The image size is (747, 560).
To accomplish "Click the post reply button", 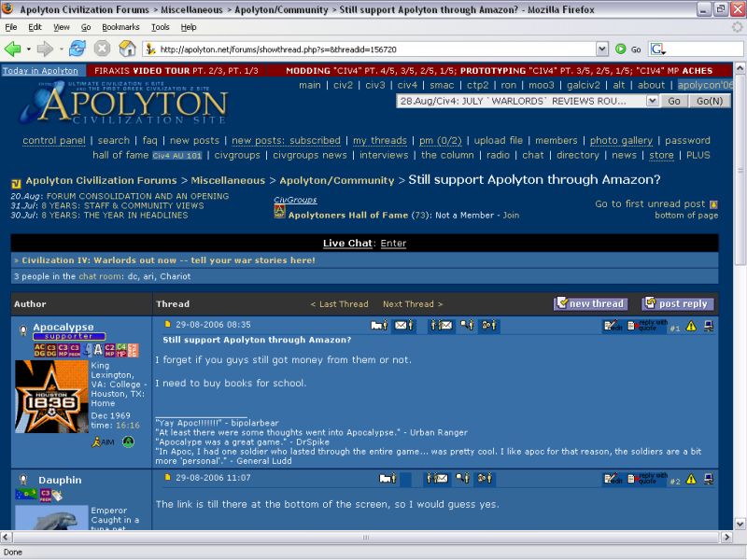I will [677, 303].
